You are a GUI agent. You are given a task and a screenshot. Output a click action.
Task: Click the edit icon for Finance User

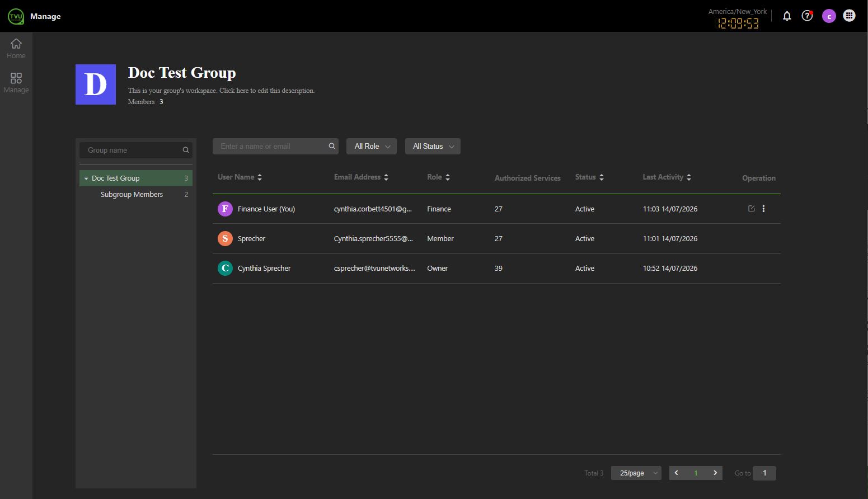(x=751, y=209)
